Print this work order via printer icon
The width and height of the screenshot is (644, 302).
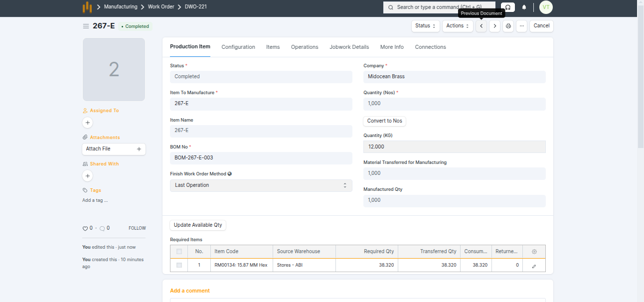508,26
